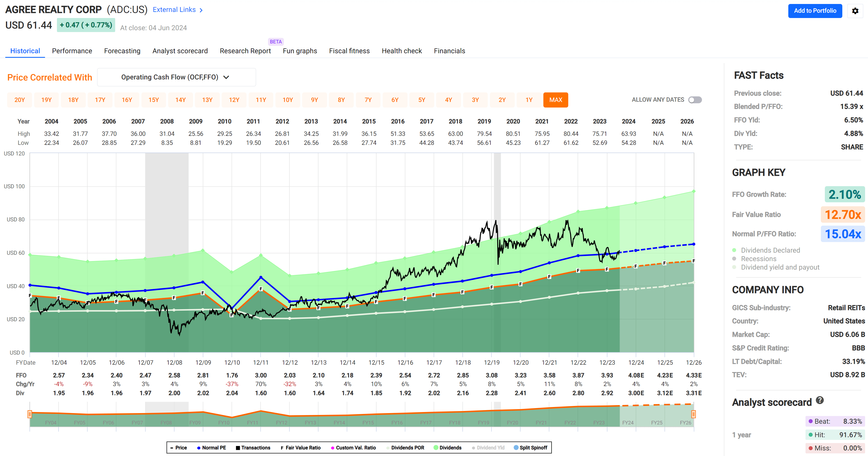This screenshot has height=456, width=868.
Task: Select the 5Y time range button
Action: pyautogui.click(x=422, y=100)
